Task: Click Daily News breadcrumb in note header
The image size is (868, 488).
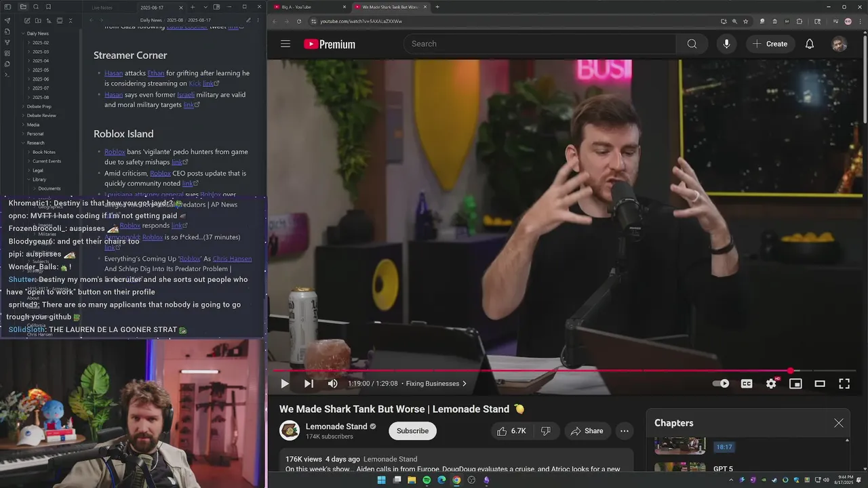Action: [151, 20]
